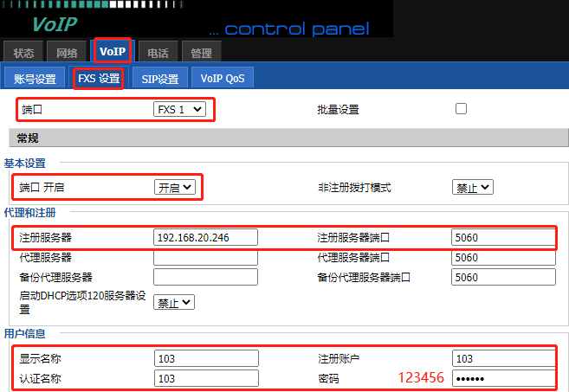Open the DHCP选项120 dropdown
The width and height of the screenshot is (569, 392).
coord(174,302)
